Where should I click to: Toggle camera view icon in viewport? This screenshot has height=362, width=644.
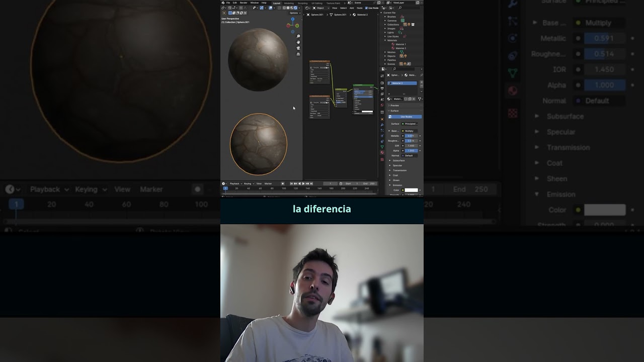tap(298, 48)
